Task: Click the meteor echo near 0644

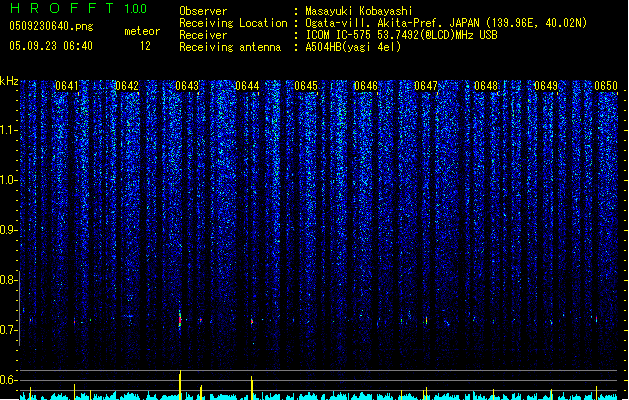Action: [x=252, y=321]
